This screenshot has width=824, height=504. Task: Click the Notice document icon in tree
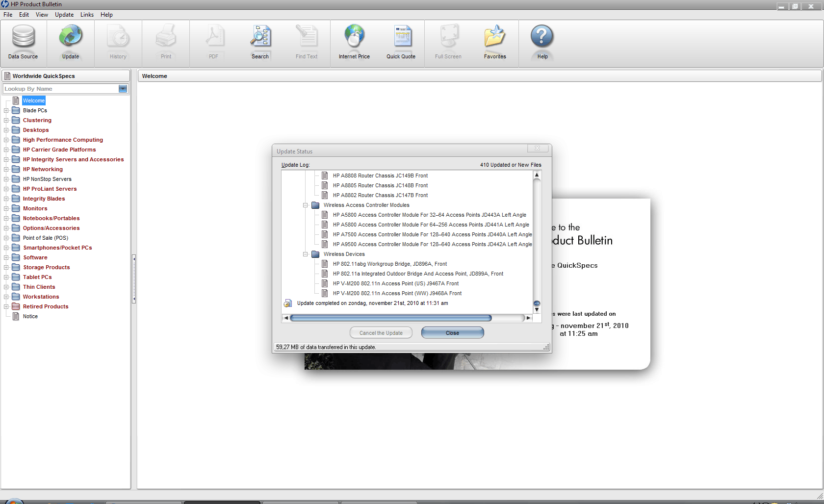(x=16, y=316)
